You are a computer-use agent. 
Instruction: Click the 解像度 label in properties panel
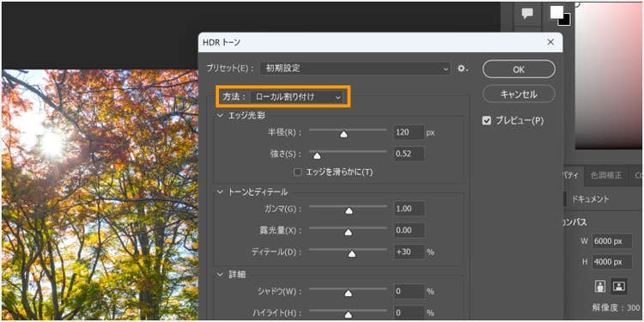pos(607,307)
